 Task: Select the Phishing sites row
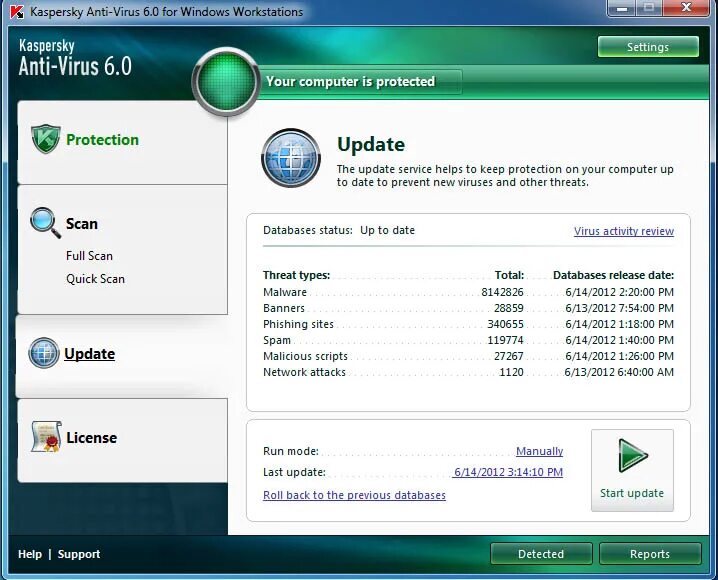[x=468, y=324]
